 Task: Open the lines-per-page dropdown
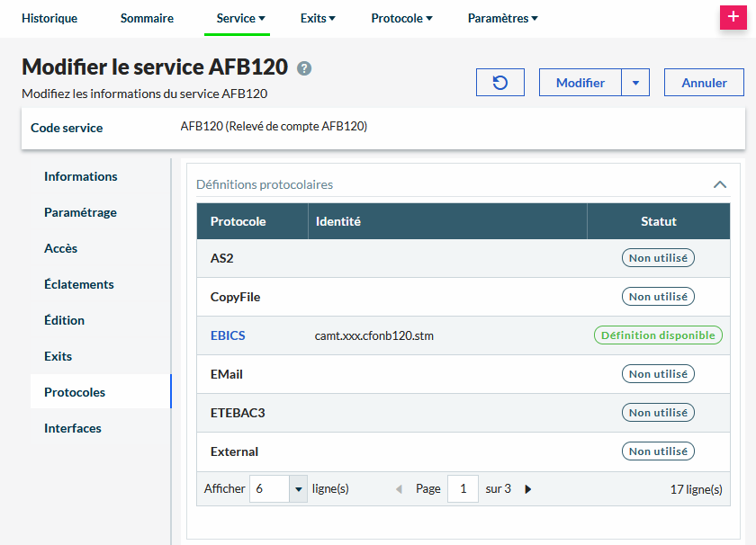[x=298, y=489]
